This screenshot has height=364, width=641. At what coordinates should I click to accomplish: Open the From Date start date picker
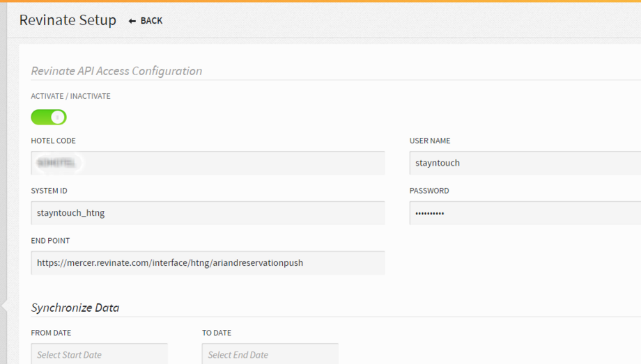tap(100, 354)
